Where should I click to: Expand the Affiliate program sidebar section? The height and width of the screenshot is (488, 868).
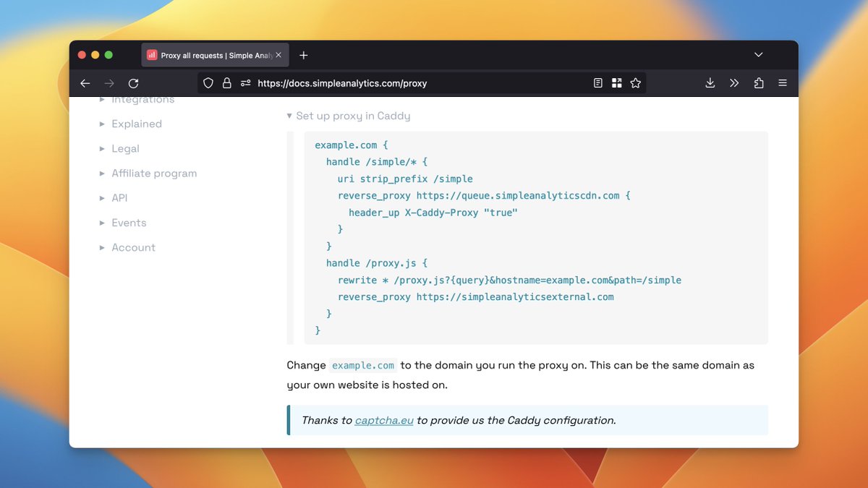(148, 174)
